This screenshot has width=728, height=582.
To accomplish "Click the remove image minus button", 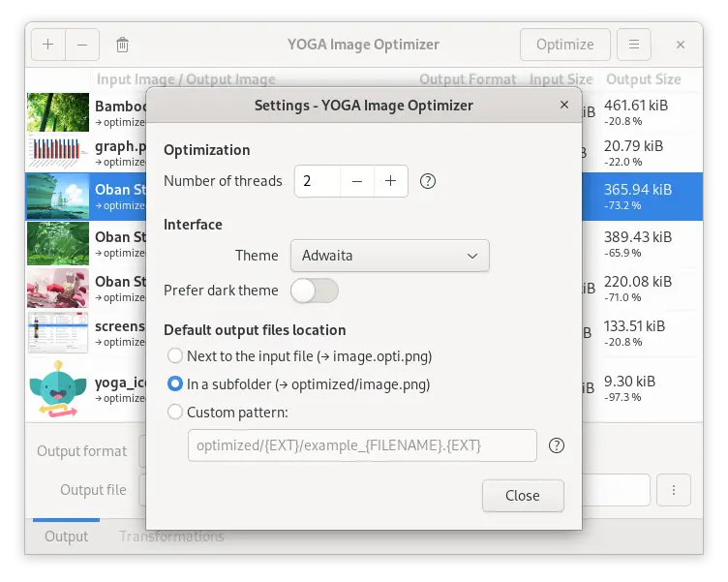I will 82,45.
